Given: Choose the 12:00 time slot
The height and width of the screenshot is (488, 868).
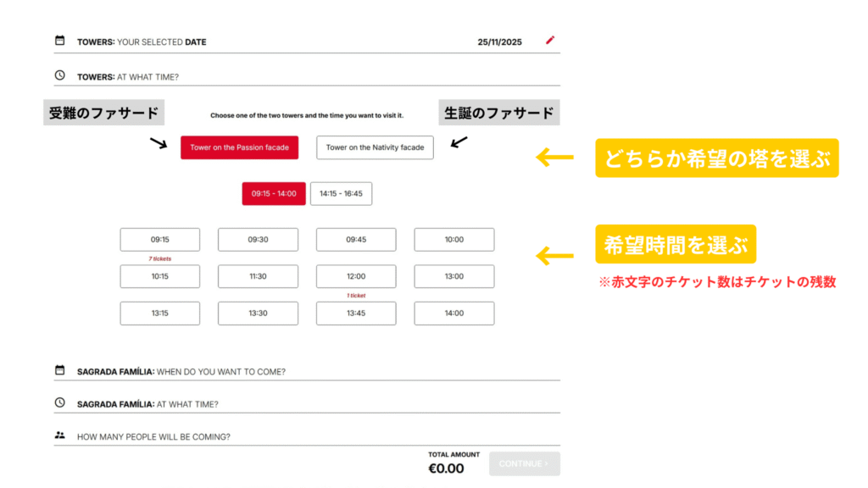Looking at the screenshot, I should pos(356,276).
